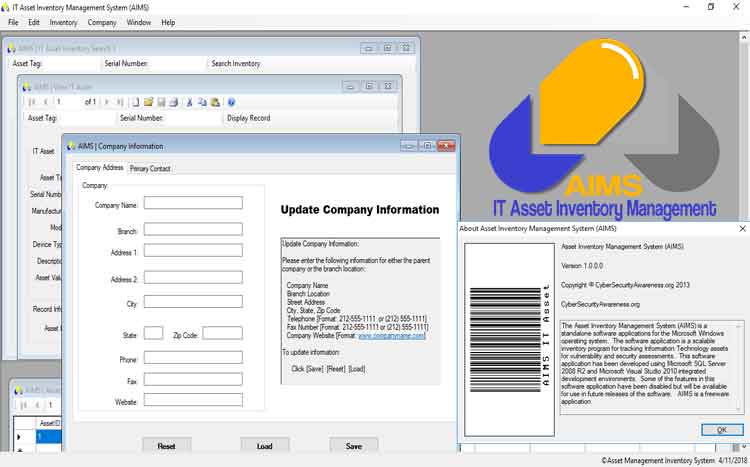The height and width of the screenshot is (467, 750).
Task: Click the New record icon in View toolbar
Action: click(136, 102)
